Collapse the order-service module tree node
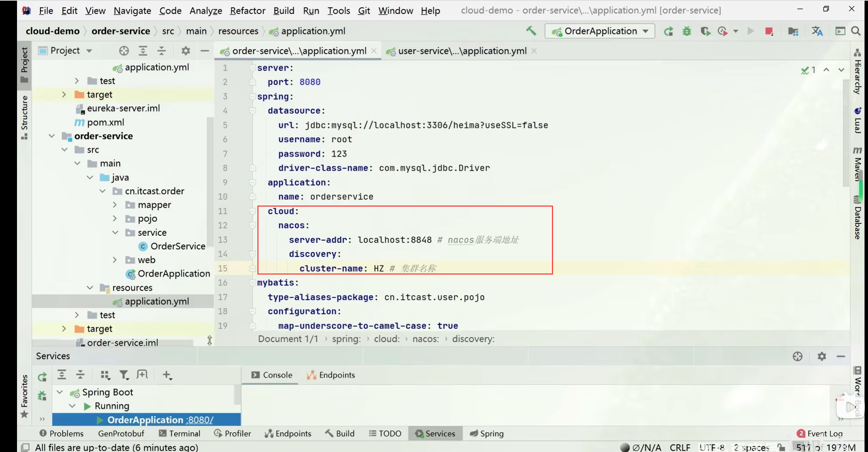The width and height of the screenshot is (868, 452). coord(52,136)
